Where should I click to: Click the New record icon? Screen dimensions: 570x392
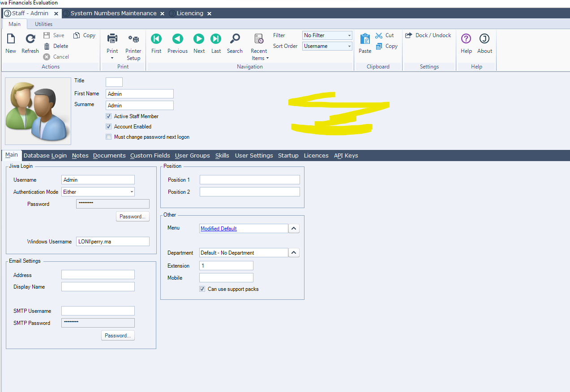pyautogui.click(x=11, y=40)
